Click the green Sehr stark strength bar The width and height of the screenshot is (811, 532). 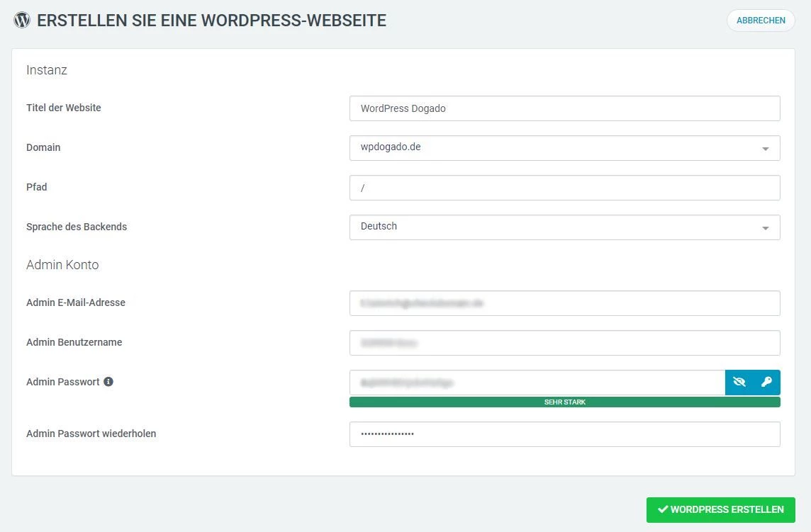coord(564,402)
